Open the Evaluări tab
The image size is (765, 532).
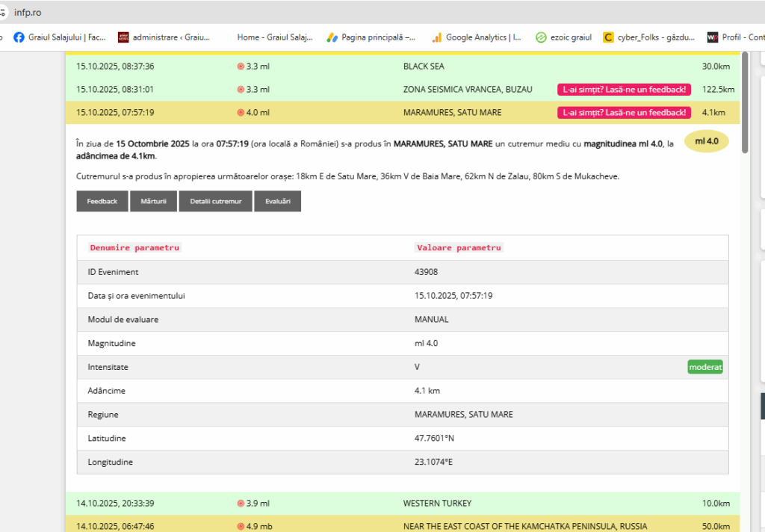click(277, 202)
